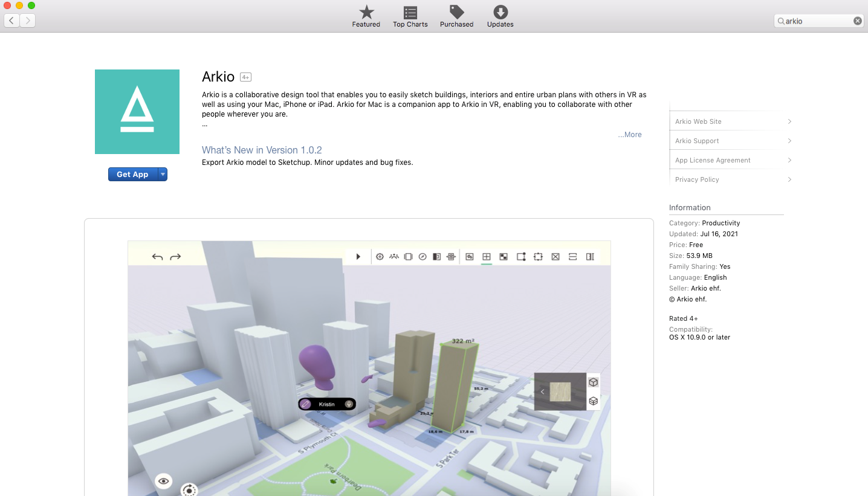Click the Rated 4+ text
868x496 pixels.
point(684,318)
